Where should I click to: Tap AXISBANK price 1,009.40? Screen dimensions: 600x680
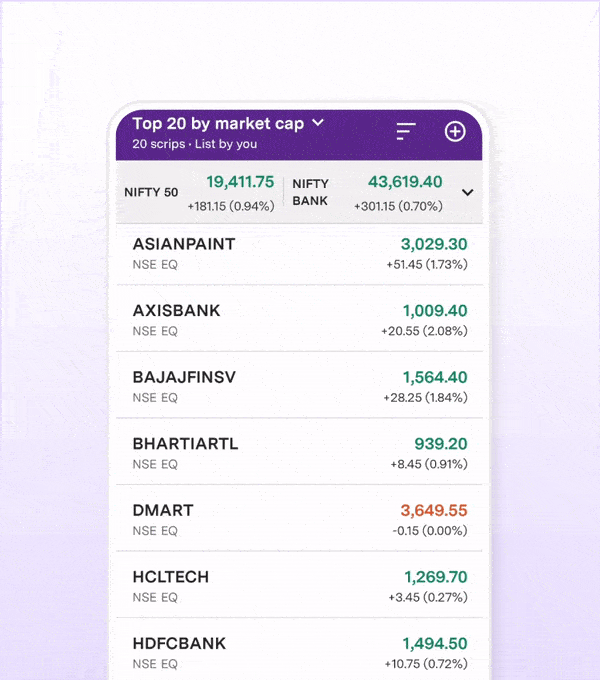pos(435,311)
